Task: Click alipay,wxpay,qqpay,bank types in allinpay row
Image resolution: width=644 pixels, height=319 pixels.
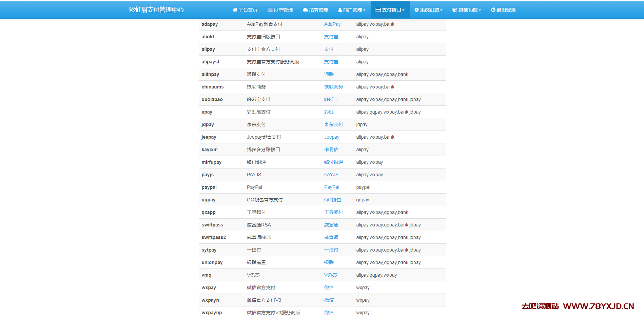Action: (x=382, y=74)
